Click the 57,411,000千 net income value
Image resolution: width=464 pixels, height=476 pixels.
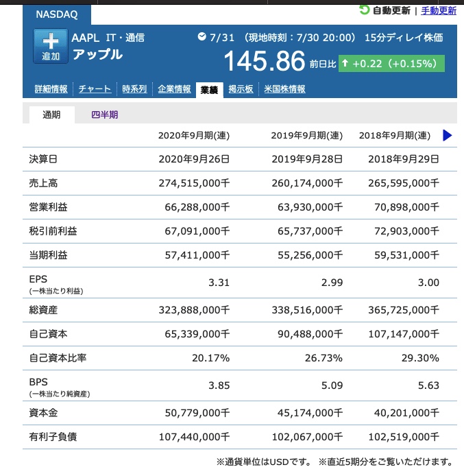click(x=197, y=255)
